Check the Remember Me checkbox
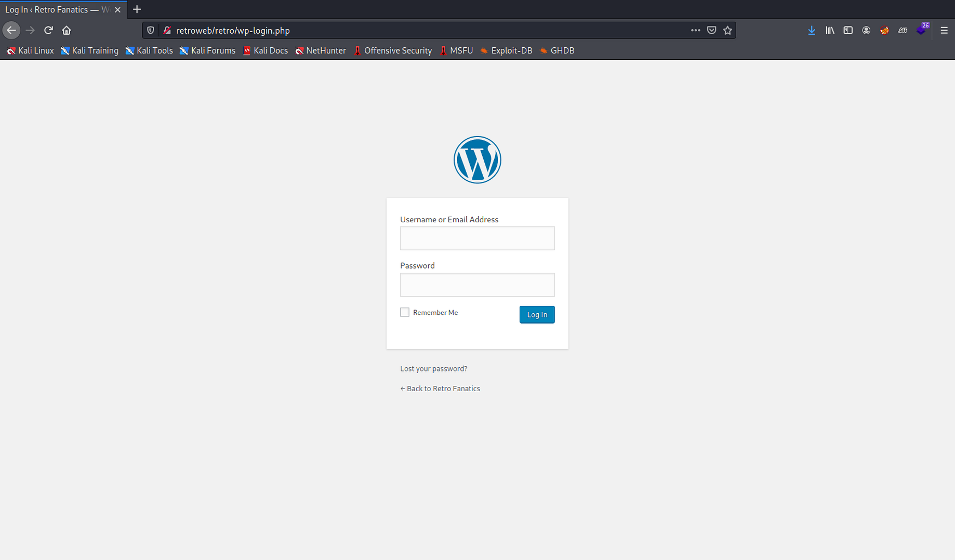The image size is (955, 560). (x=405, y=312)
